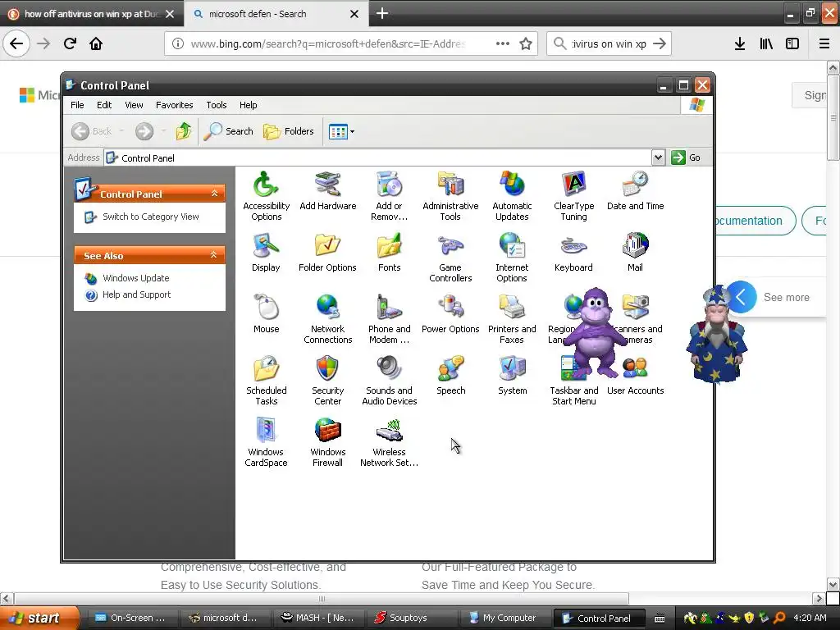Image resolution: width=840 pixels, height=630 pixels.
Task: Collapse the See Also sidebar section
Action: click(214, 255)
